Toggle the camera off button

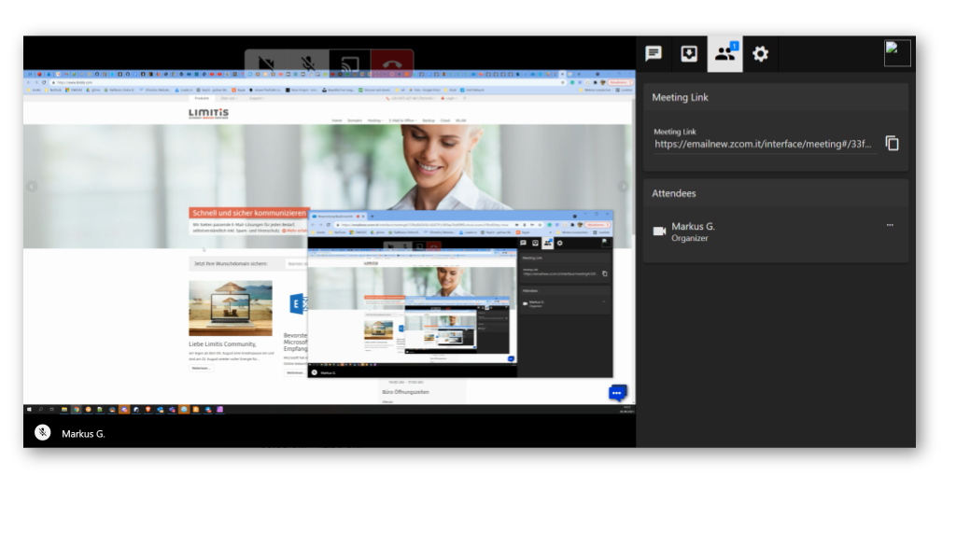click(x=266, y=64)
